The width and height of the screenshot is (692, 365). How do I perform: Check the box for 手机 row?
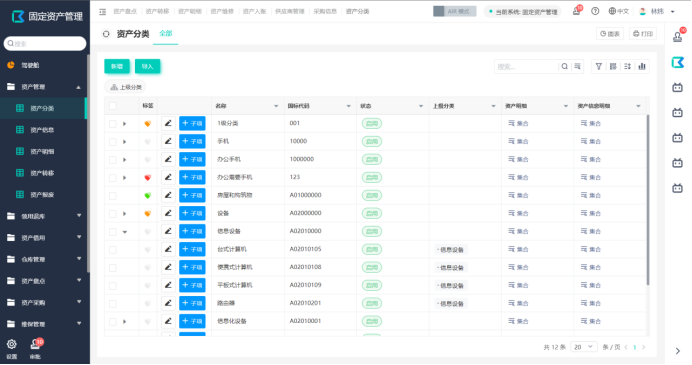click(113, 142)
